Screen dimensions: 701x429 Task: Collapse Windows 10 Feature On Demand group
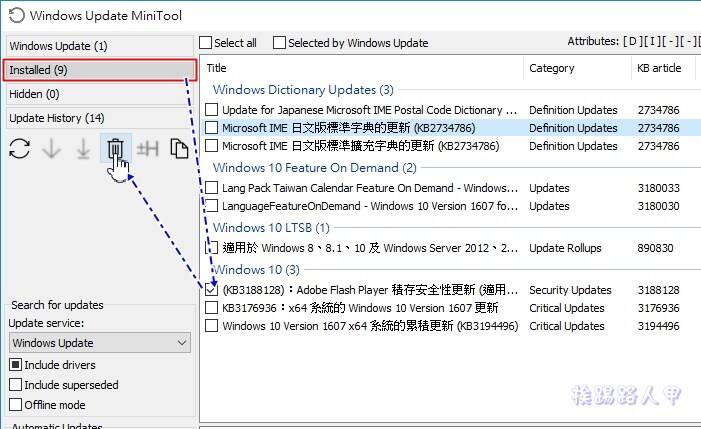point(315,168)
